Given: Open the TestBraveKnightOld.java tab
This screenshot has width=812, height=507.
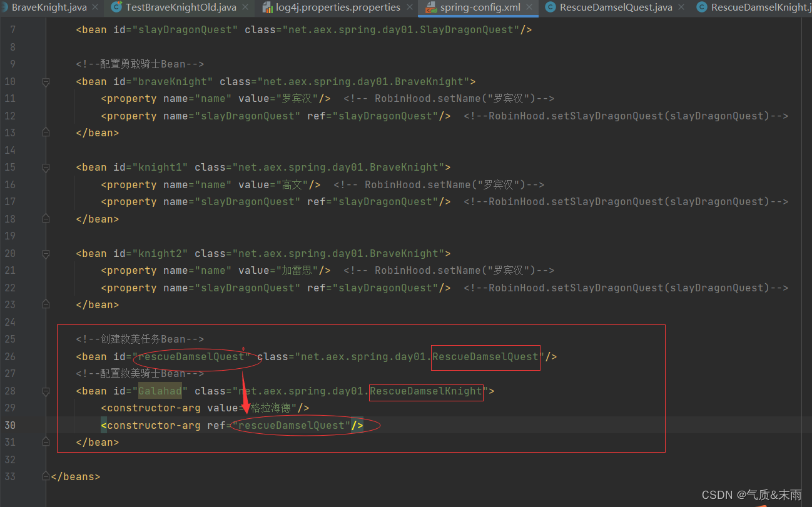Looking at the screenshot, I should (181, 8).
